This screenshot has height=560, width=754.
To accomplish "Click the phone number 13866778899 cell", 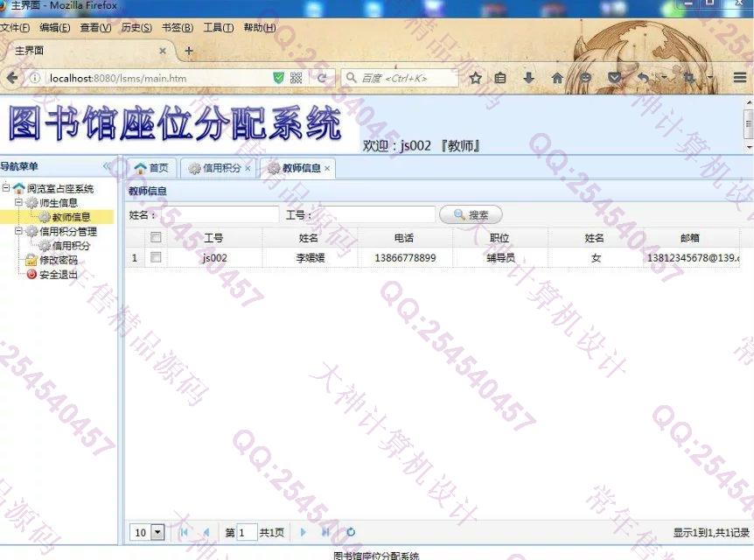I will 405,258.
